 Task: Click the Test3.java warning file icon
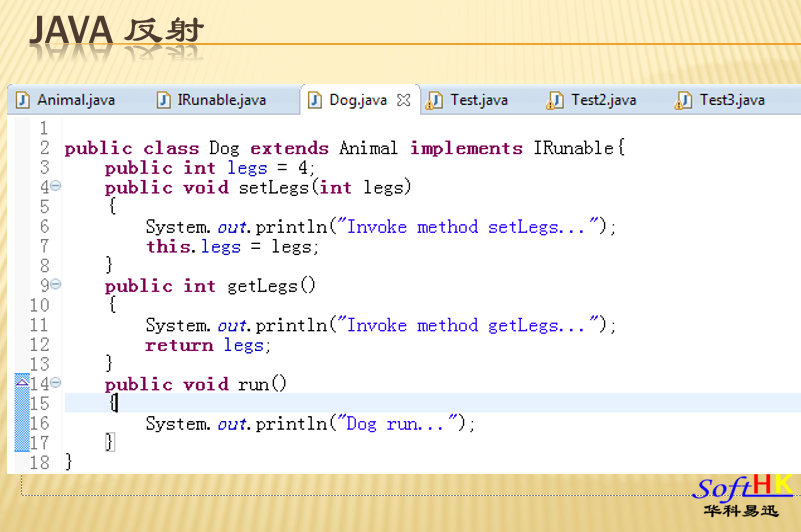coord(684,100)
